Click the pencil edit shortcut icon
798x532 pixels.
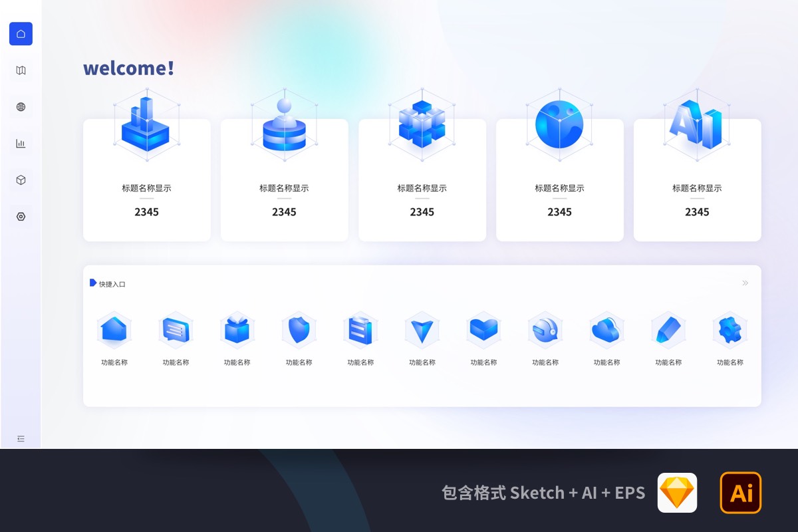pyautogui.click(x=668, y=330)
